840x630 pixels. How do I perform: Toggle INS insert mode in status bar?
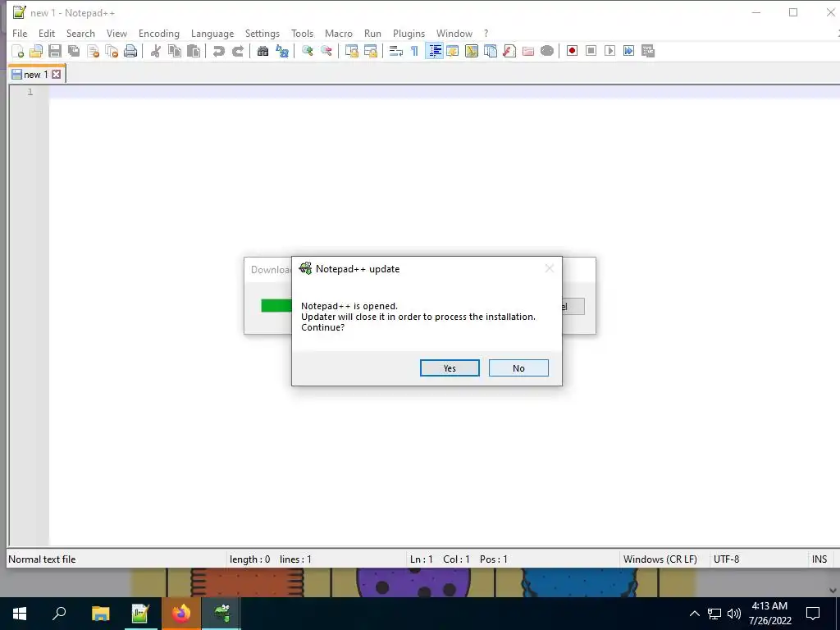tap(819, 559)
